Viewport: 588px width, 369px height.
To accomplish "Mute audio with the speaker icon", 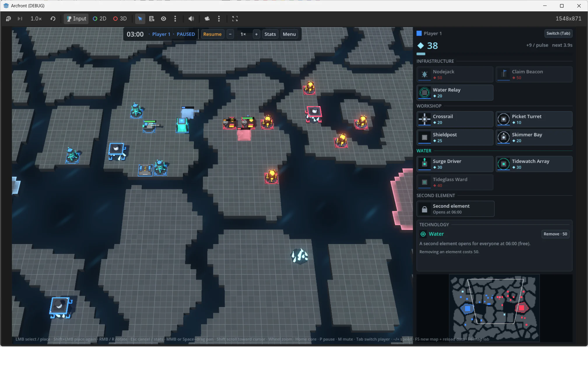I will pos(191,19).
